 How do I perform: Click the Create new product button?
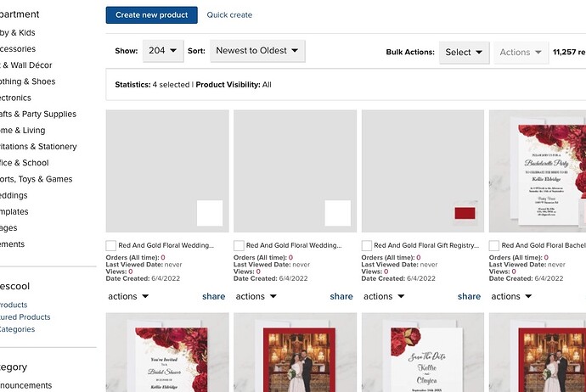pos(151,15)
